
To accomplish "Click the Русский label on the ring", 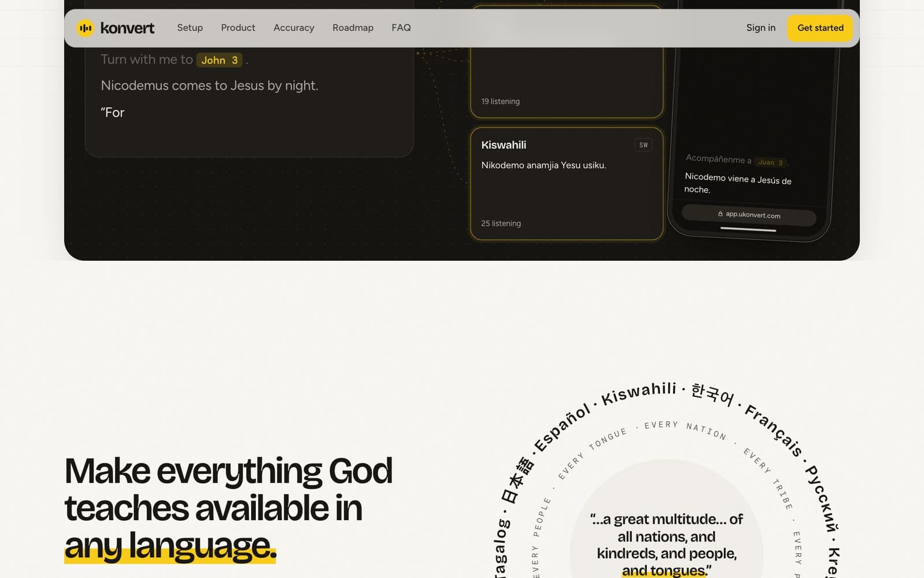I will click(822, 498).
